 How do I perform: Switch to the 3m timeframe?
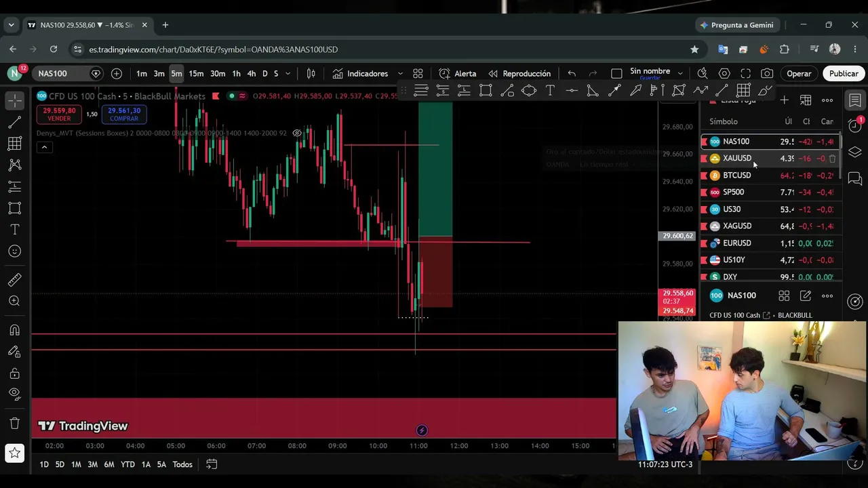[x=159, y=73]
